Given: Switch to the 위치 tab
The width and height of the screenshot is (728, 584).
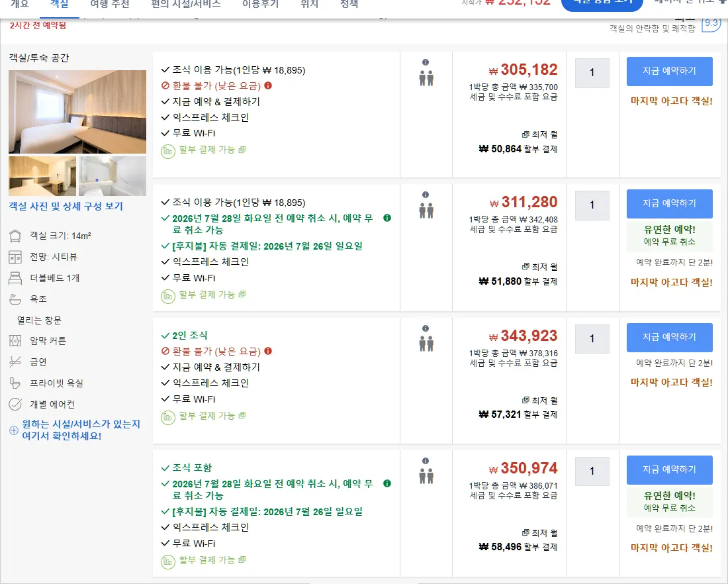Looking at the screenshot, I should pyautogui.click(x=309, y=5).
